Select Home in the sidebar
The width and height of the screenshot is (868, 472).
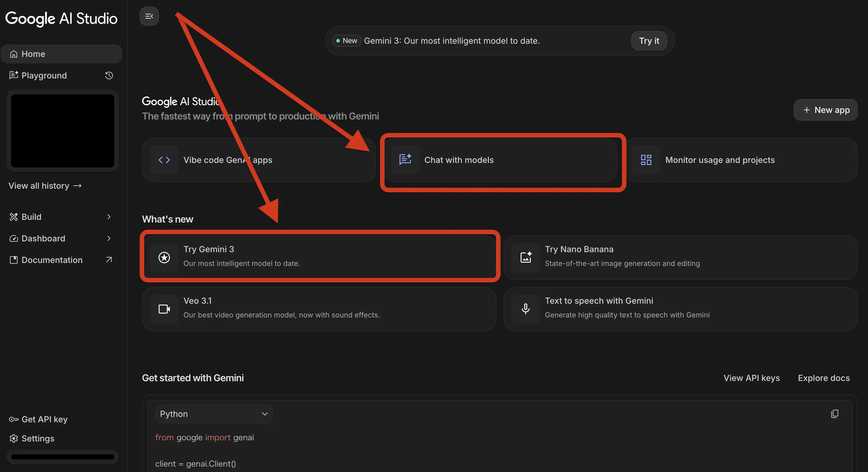point(33,54)
